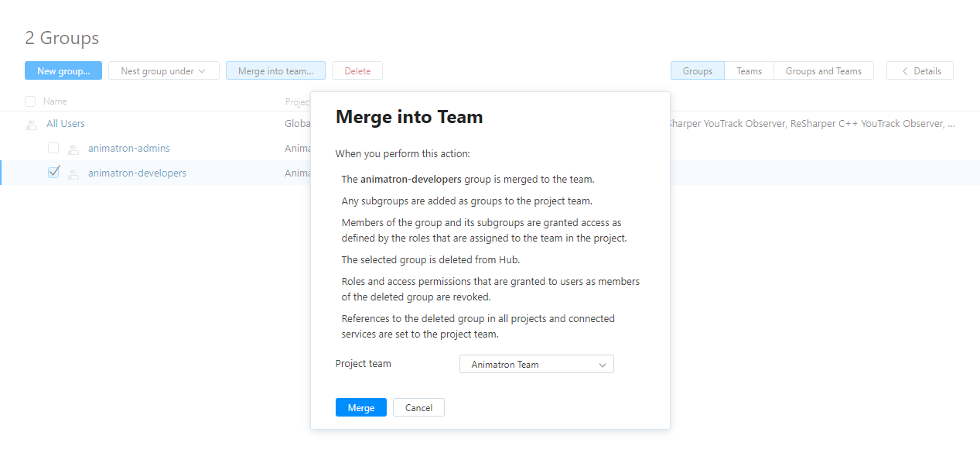Open the Project team dropdown showing Animatron Team

tap(536, 364)
